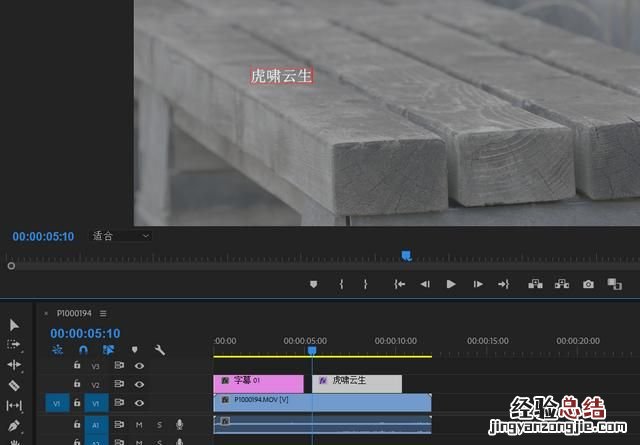Close the P1000194 sequence tab

pos(46,313)
